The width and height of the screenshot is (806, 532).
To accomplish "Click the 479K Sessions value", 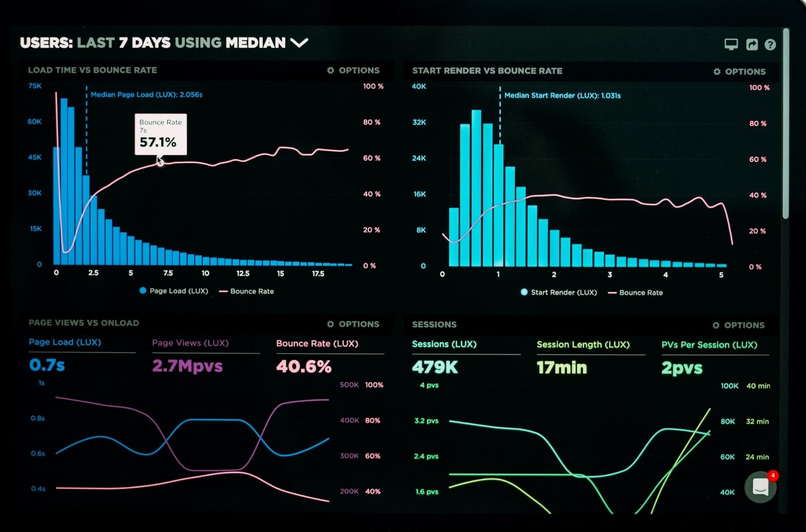I will tap(435, 367).
